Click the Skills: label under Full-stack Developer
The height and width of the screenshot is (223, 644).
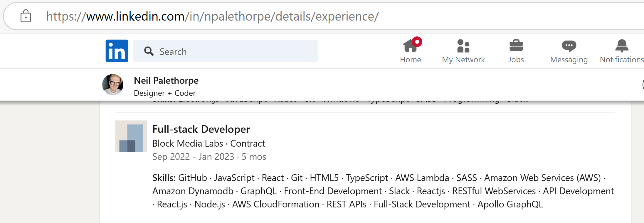164,178
